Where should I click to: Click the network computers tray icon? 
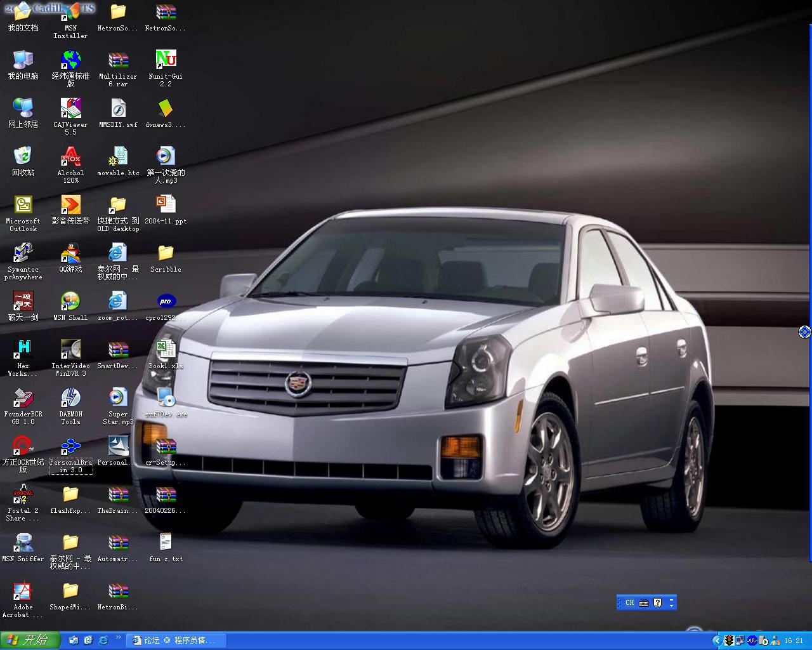tap(740, 640)
